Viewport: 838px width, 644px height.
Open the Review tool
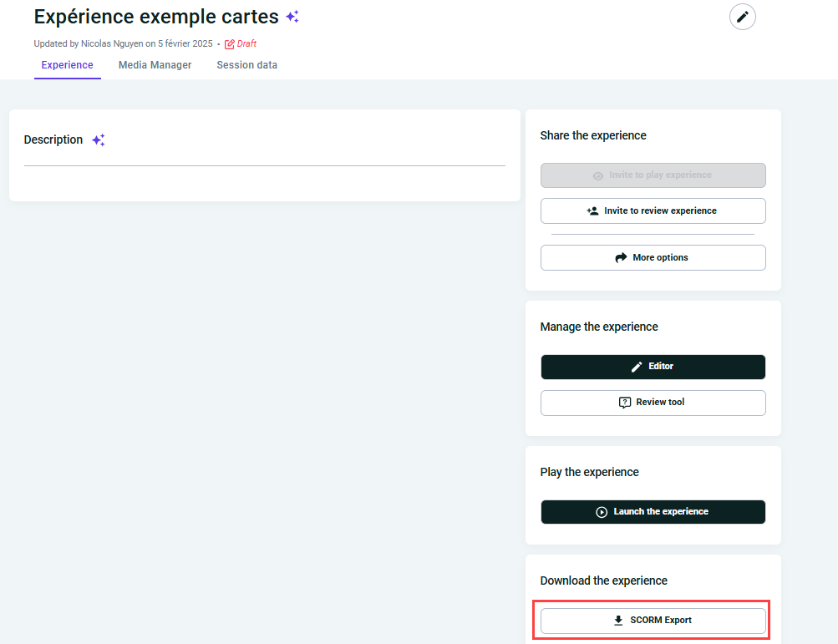coord(653,403)
